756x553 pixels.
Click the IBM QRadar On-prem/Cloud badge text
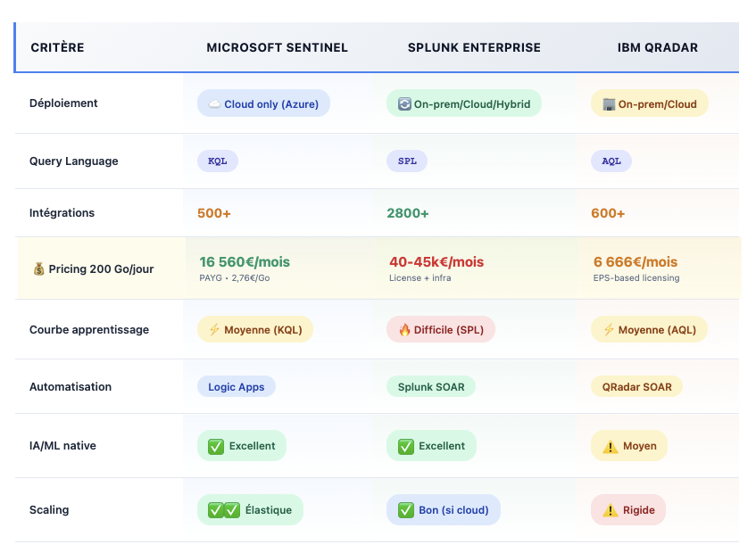pyautogui.click(x=658, y=104)
